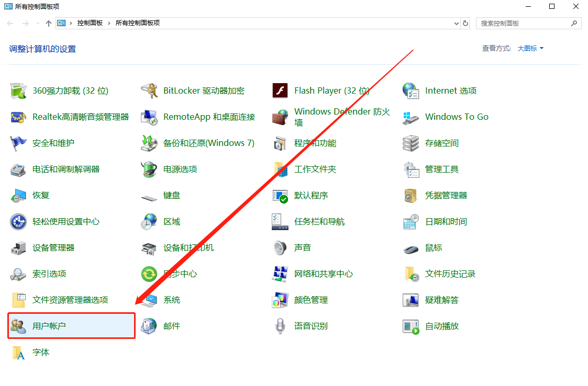Click the RemoteApp 和桌面连接 icon
The width and height of the screenshot is (588, 386).
coord(149,117)
